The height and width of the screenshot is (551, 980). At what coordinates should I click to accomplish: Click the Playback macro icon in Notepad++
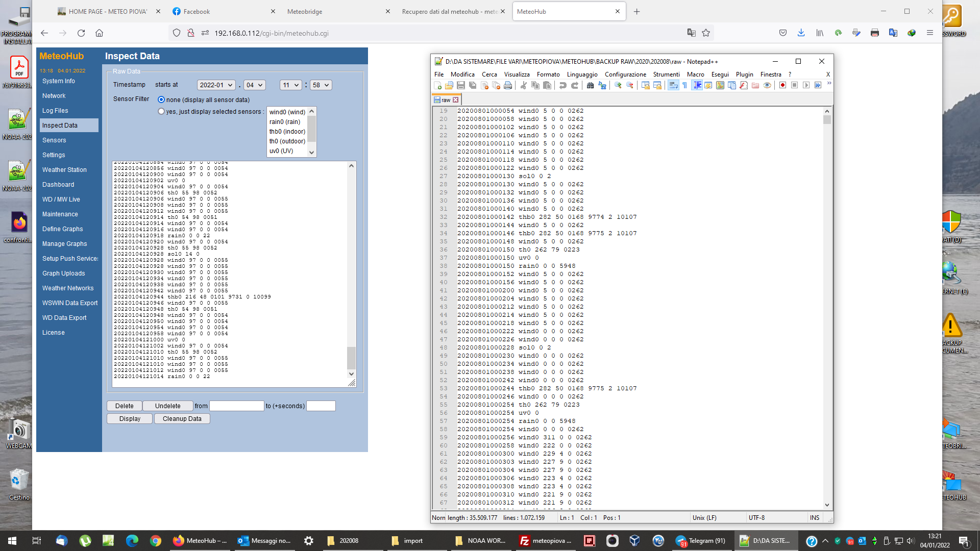[x=806, y=85]
